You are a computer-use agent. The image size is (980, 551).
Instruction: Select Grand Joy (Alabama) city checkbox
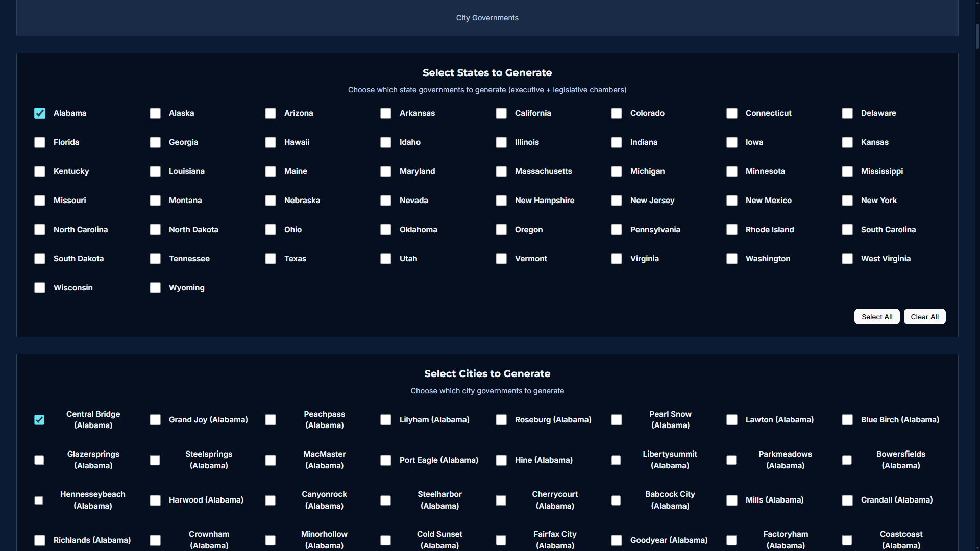155,420
